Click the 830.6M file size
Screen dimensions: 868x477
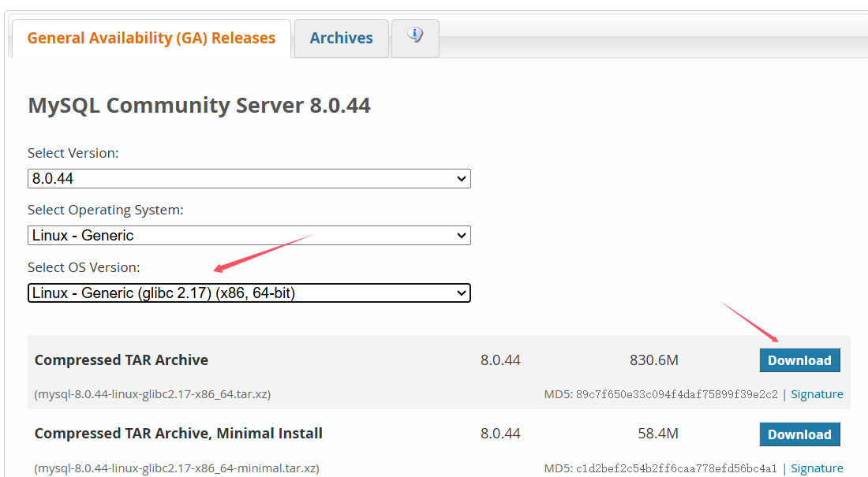pos(654,360)
